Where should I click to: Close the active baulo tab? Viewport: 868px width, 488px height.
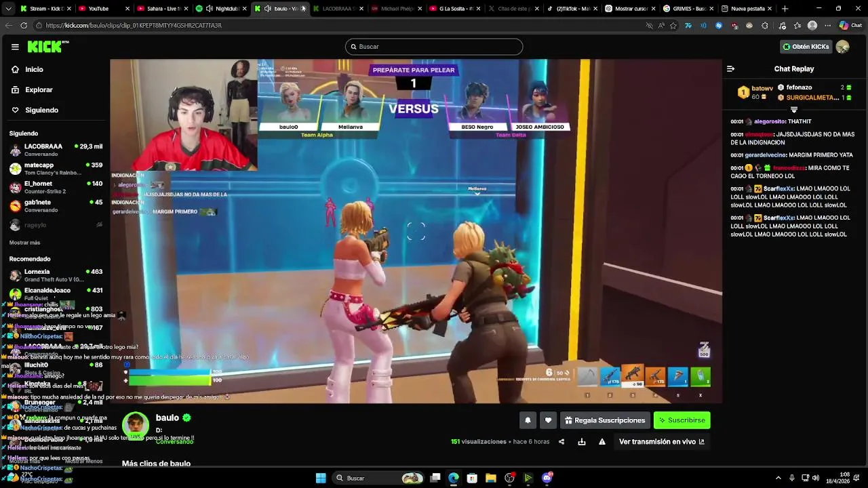303,9
